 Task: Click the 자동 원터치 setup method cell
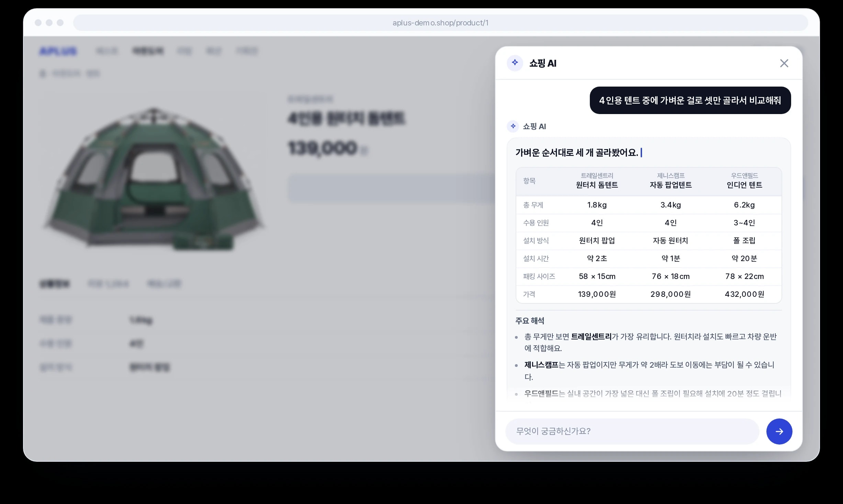(671, 241)
